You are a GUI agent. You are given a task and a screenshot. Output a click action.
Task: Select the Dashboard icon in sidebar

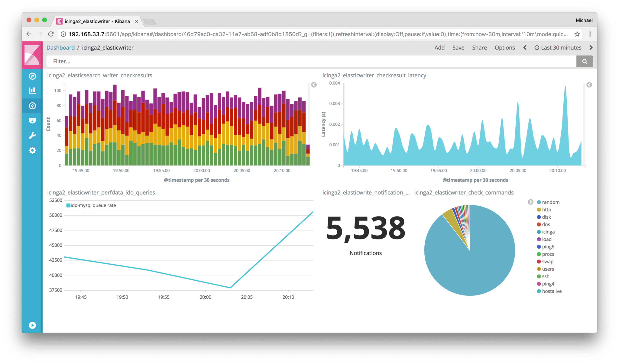[32, 105]
